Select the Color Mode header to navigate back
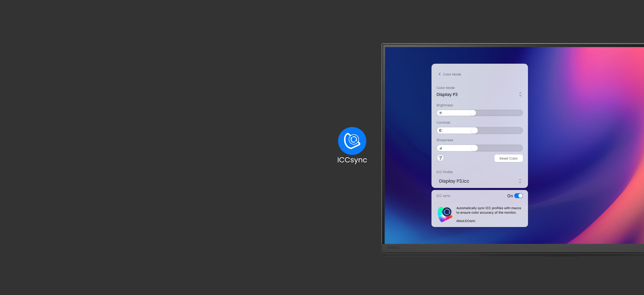The width and height of the screenshot is (644, 295). tap(451, 74)
